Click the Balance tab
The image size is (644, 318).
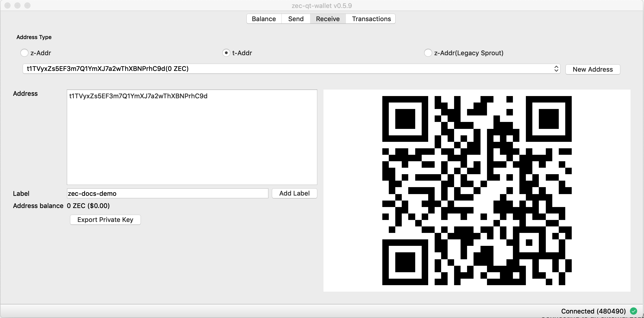[264, 18]
